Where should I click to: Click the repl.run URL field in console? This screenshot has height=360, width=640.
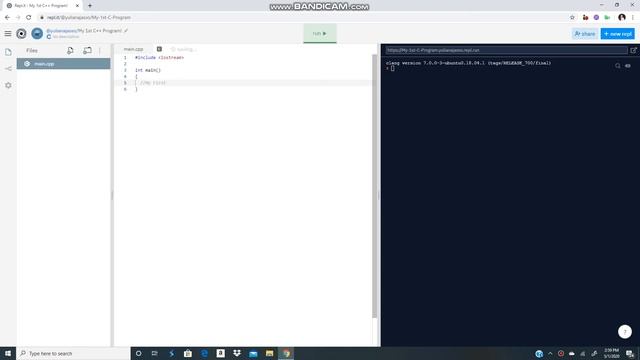507,50
